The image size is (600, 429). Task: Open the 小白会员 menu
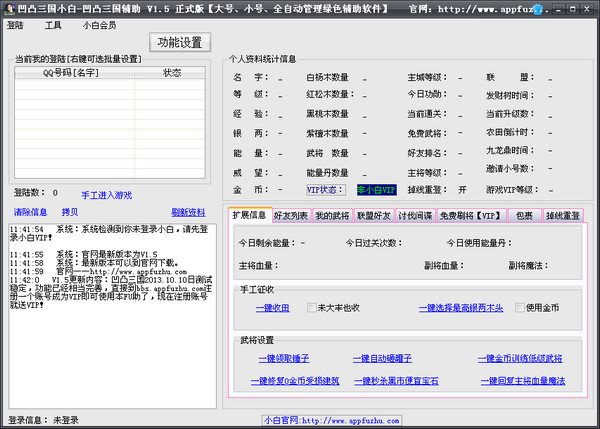(x=99, y=25)
